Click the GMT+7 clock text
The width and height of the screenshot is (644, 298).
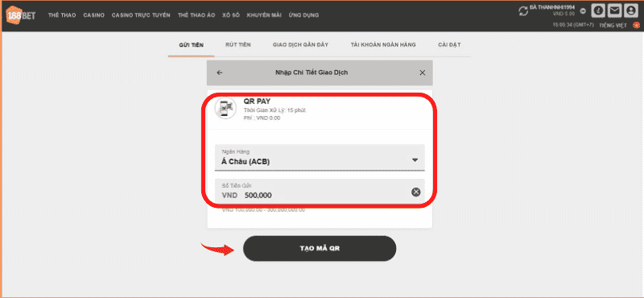(x=573, y=25)
